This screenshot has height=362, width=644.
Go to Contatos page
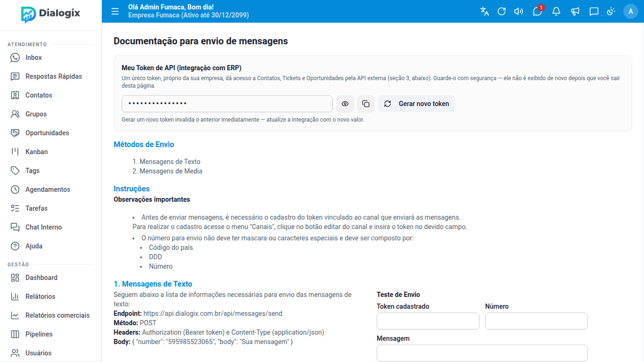51,95
